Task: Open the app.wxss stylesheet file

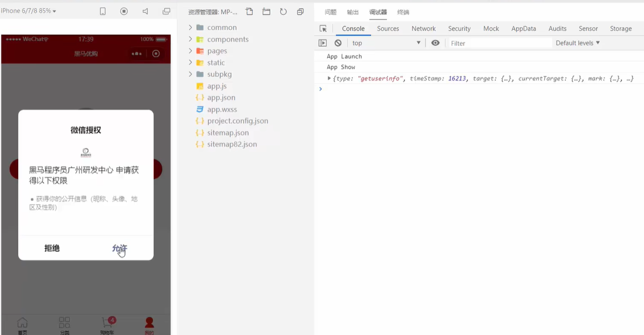Action: click(x=222, y=110)
